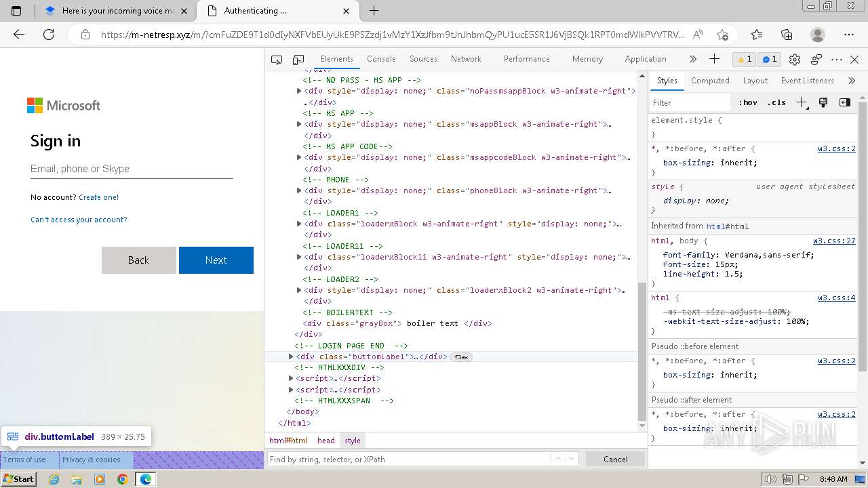Select head breadcrumb
The height and width of the screenshot is (488, 868).
pyautogui.click(x=326, y=441)
